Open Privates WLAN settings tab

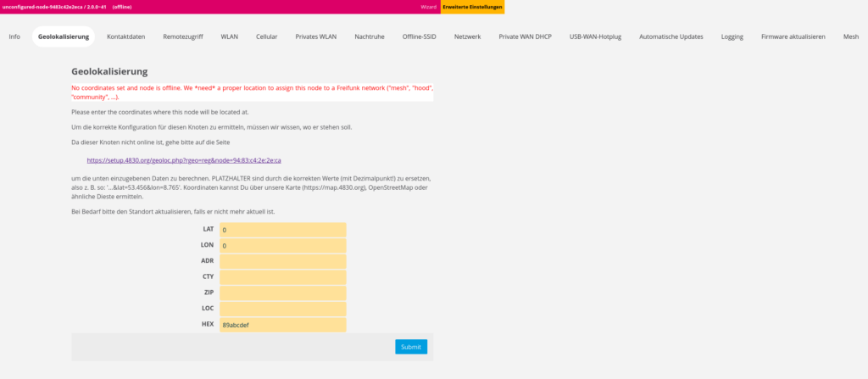tap(316, 37)
